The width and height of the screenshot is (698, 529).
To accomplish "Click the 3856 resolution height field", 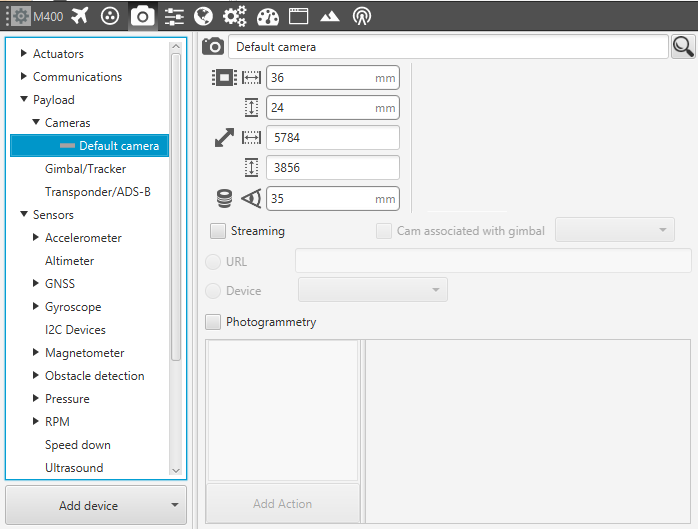I will tap(333, 167).
